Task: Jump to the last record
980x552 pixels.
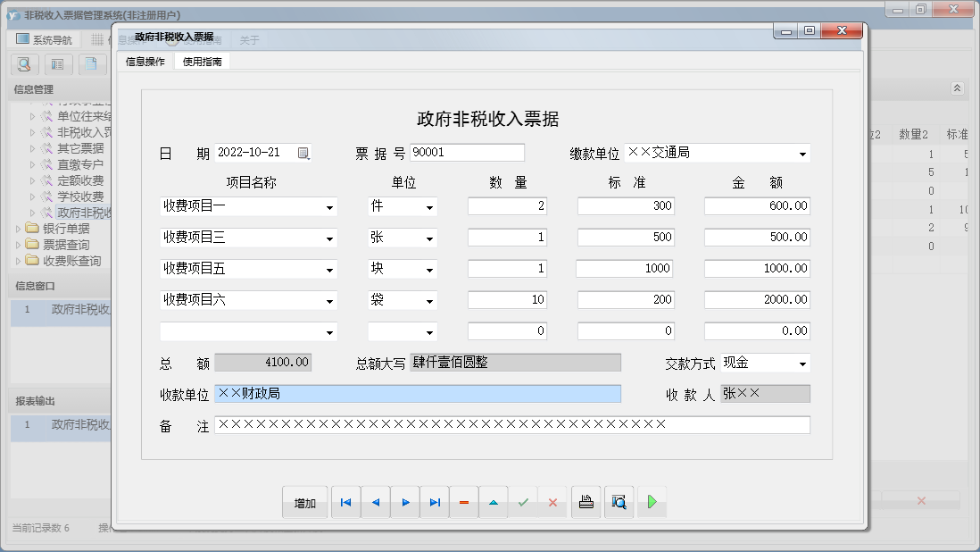Action: pos(435,502)
